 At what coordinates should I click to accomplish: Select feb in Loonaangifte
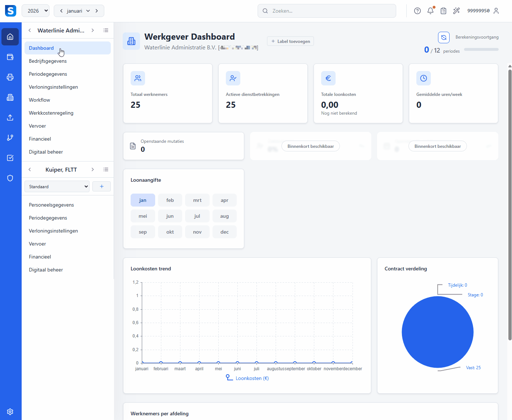pyautogui.click(x=170, y=200)
